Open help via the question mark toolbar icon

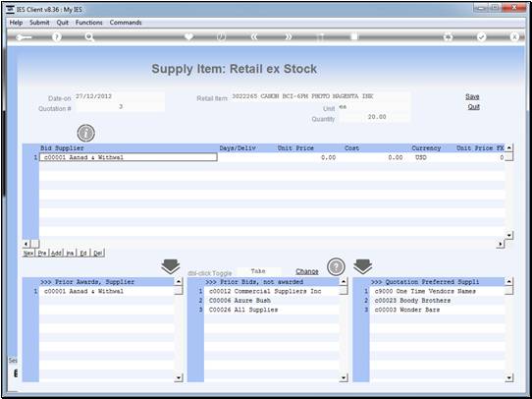(x=57, y=37)
